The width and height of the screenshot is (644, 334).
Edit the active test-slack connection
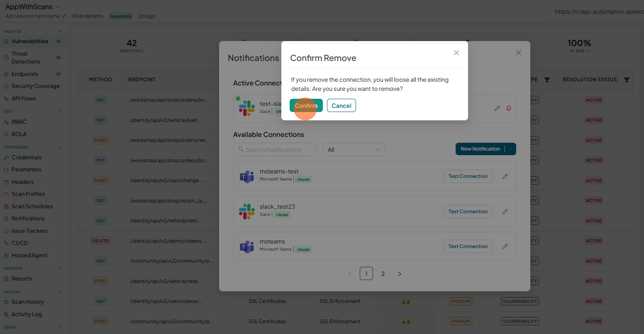[x=497, y=108]
